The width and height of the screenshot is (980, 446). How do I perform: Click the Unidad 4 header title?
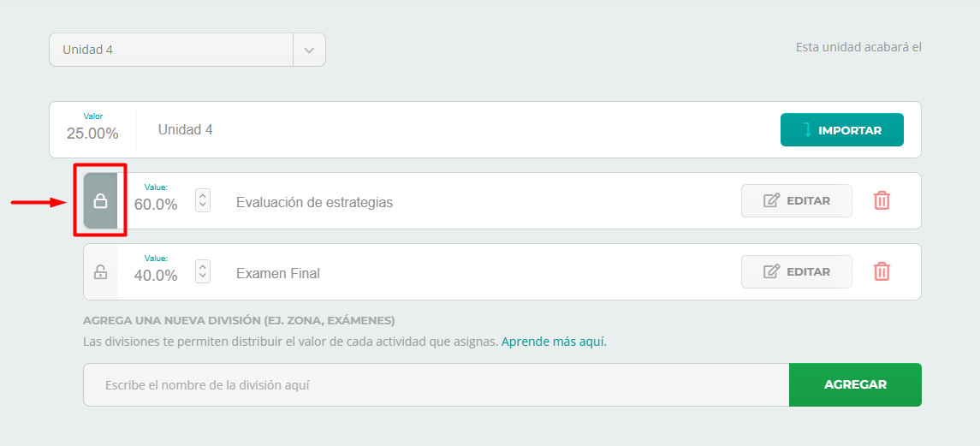[x=185, y=129]
